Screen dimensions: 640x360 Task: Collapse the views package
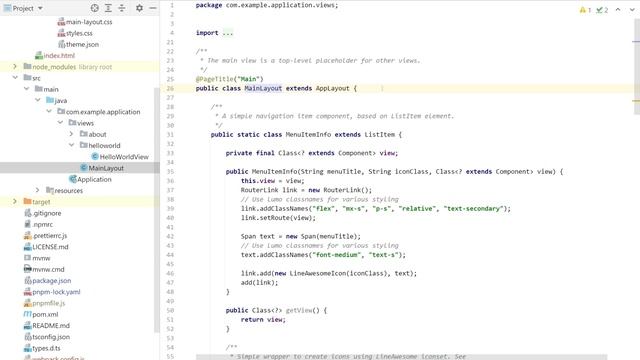(60, 122)
